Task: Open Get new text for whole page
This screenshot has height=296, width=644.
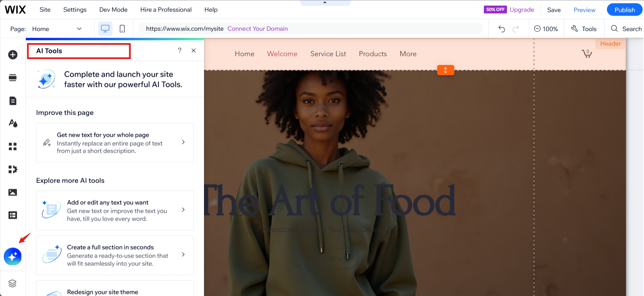Action: (x=115, y=143)
